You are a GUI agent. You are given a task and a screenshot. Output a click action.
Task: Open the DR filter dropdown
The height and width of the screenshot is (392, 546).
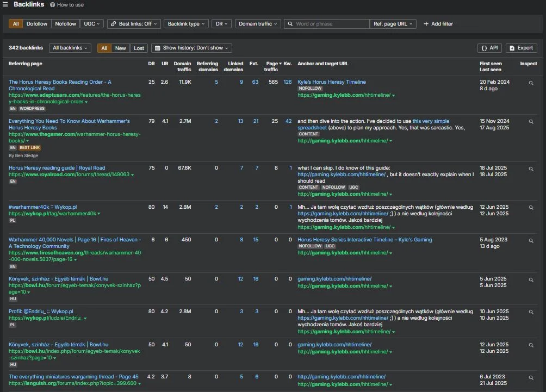point(221,24)
